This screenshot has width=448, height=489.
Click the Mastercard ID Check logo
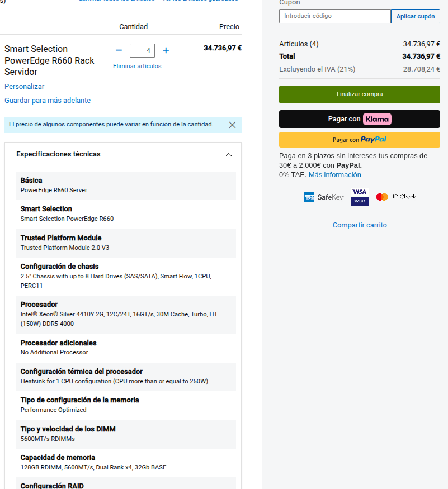click(396, 197)
